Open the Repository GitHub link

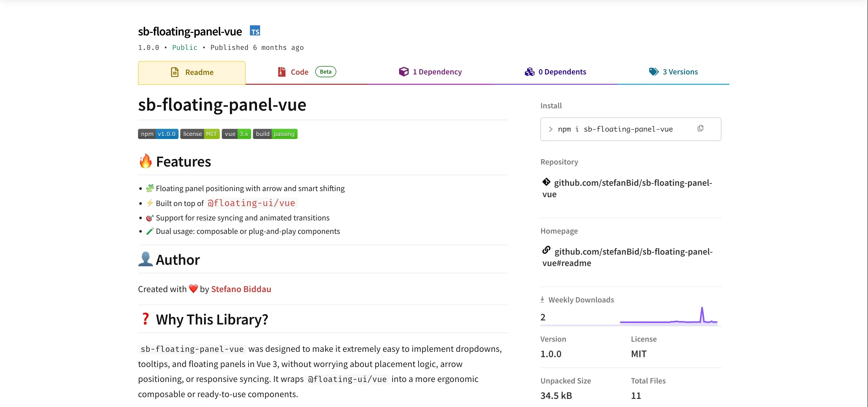[x=627, y=188]
